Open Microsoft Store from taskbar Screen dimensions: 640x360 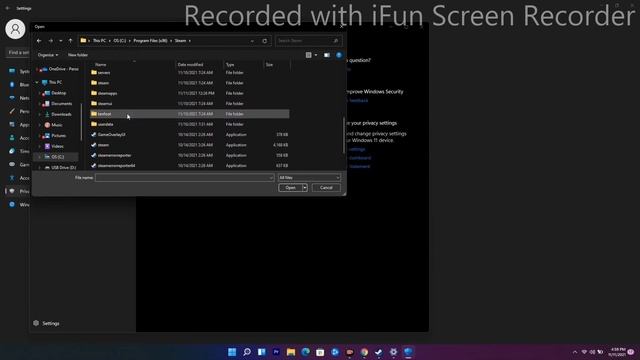[320, 352]
